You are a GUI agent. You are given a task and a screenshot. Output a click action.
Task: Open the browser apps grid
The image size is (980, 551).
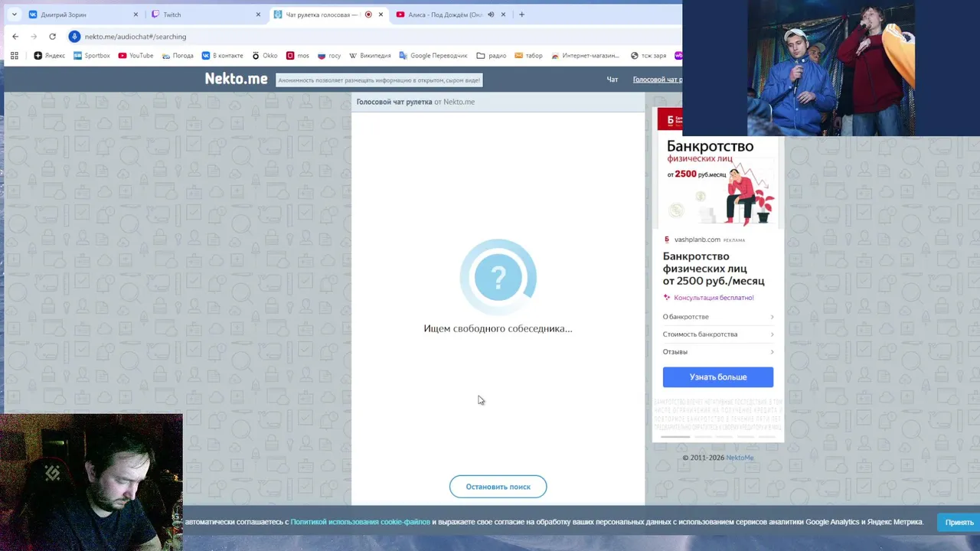click(14, 55)
